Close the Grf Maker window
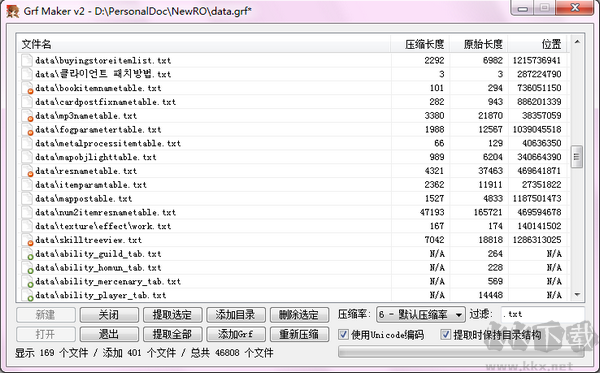The height and width of the screenshot is (373, 600). (x=574, y=8)
